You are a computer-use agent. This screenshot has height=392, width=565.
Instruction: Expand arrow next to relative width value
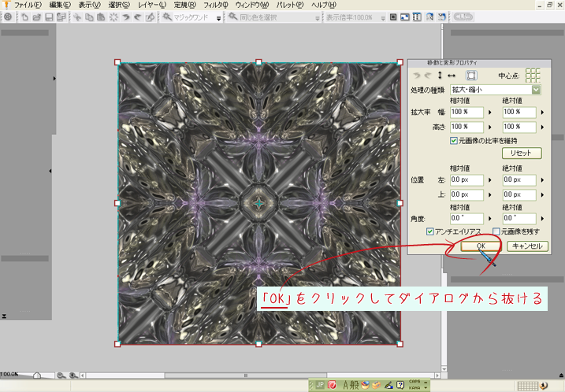[x=490, y=113]
